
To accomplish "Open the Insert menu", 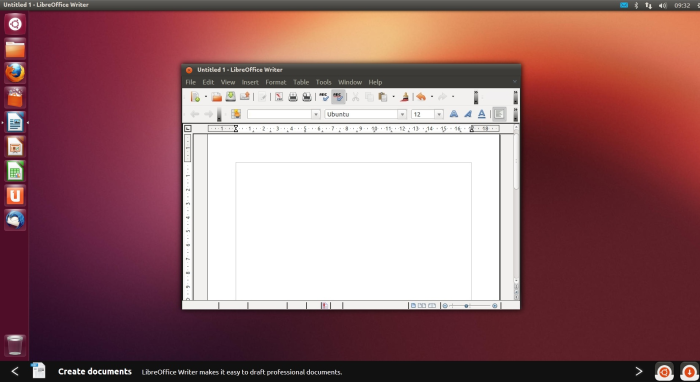I will (x=250, y=82).
